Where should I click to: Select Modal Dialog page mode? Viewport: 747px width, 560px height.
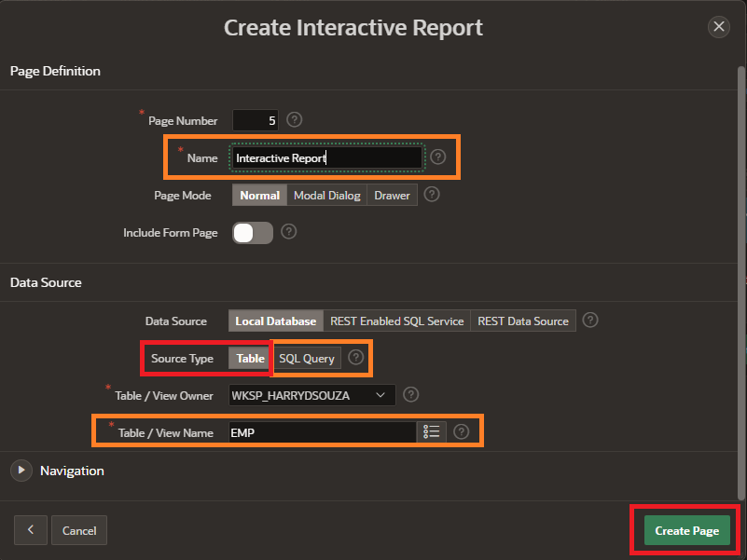326,196
